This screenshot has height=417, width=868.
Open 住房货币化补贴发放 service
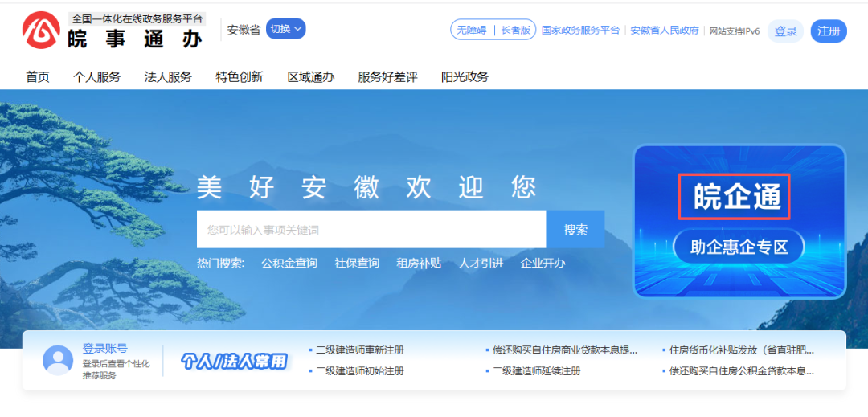tap(742, 350)
